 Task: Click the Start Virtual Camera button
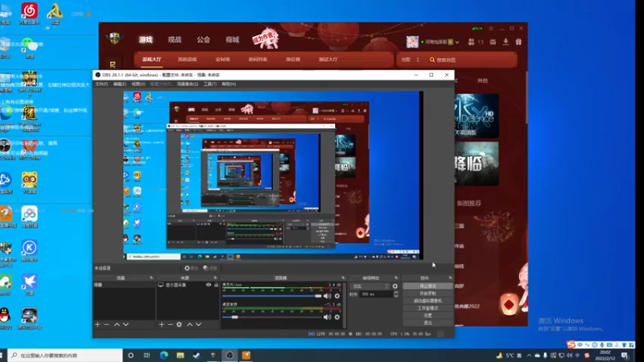point(427,300)
